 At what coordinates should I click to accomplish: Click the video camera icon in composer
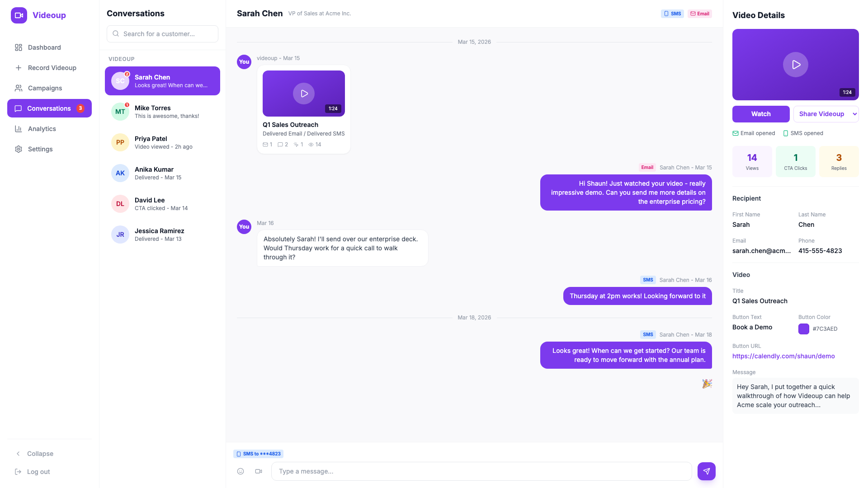click(259, 471)
